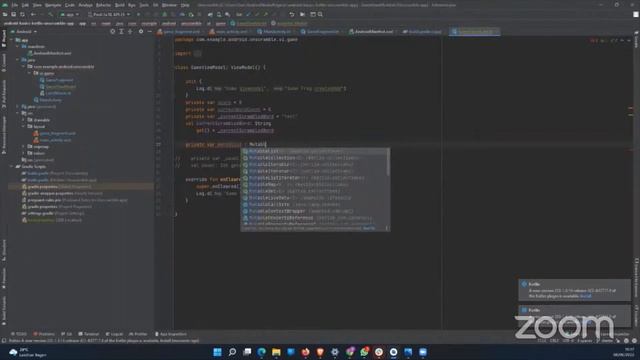Expand the folded import block
The width and height of the screenshot is (640, 360).
click(198, 53)
